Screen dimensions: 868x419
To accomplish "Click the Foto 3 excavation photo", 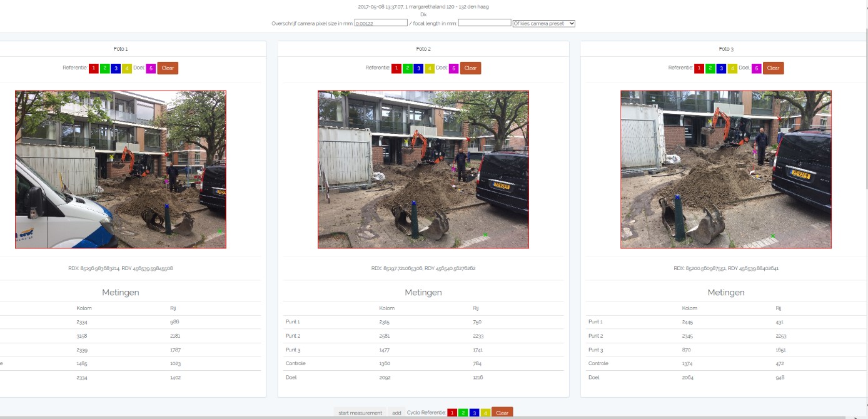I will point(725,169).
